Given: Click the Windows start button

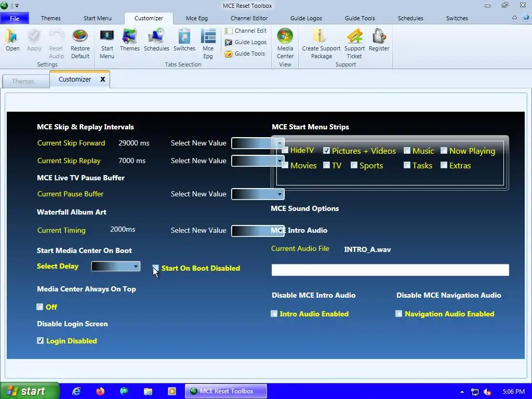Looking at the screenshot, I should [30, 391].
